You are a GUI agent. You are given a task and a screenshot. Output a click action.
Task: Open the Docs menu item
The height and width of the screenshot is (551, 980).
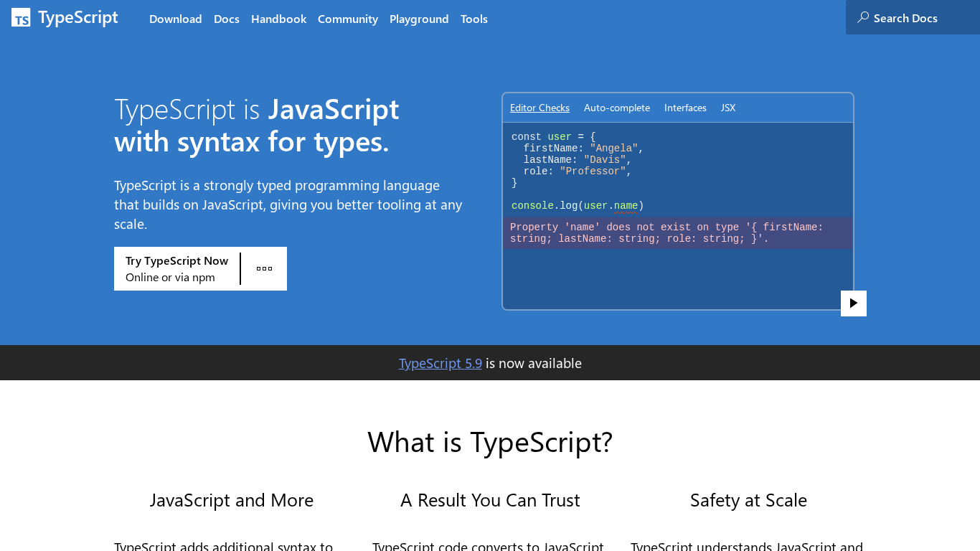[227, 19]
